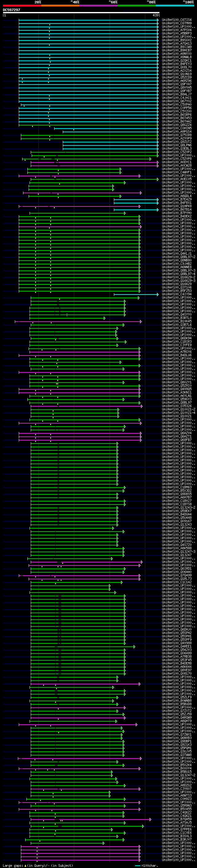The height and width of the screenshot is (868, 197).
Task: Click the green ~80% identity legend segment
Action: [x=136, y=6]
